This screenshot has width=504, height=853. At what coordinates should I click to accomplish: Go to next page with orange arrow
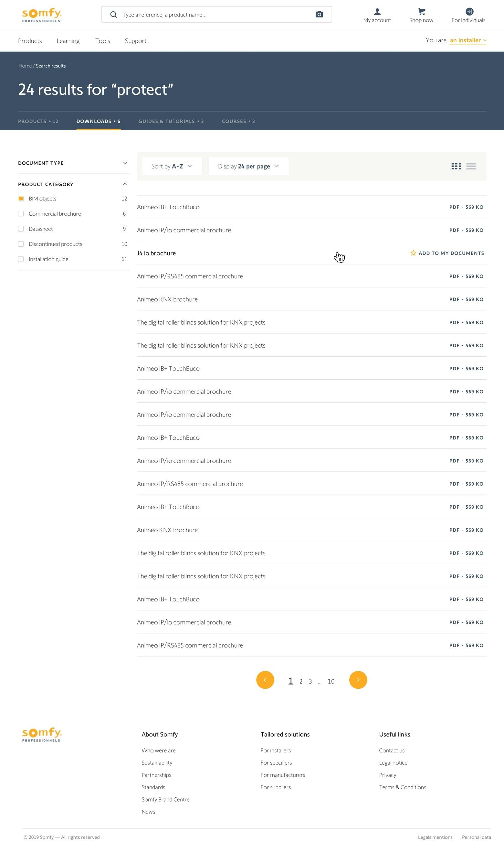click(358, 680)
